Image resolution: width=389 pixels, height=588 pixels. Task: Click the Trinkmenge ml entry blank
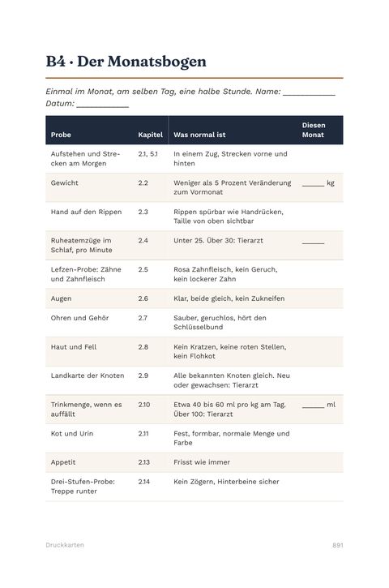coord(313,407)
